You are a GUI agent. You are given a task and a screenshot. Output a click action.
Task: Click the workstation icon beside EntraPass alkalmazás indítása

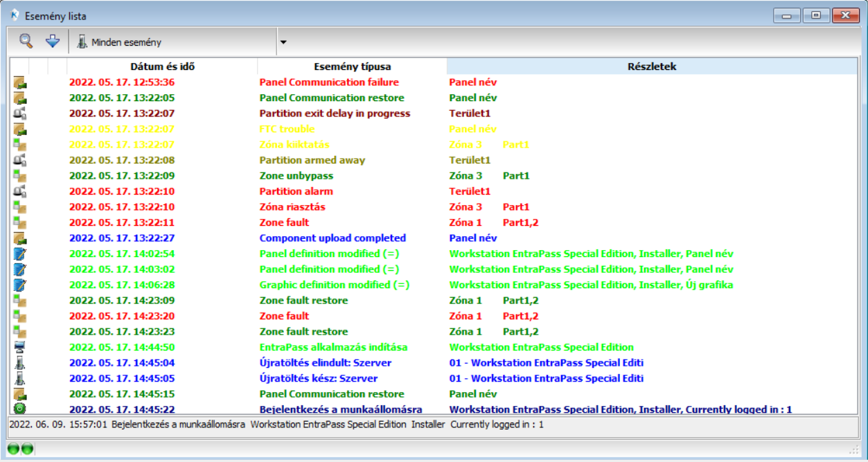19,347
